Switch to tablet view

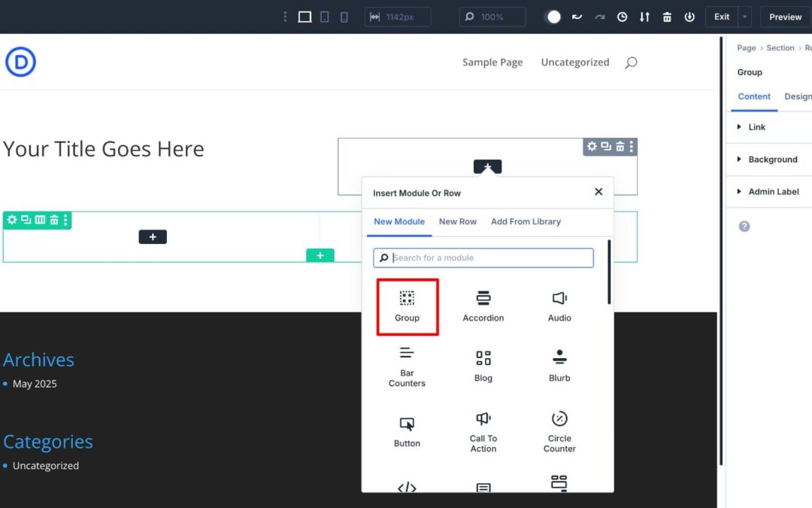[325, 17]
